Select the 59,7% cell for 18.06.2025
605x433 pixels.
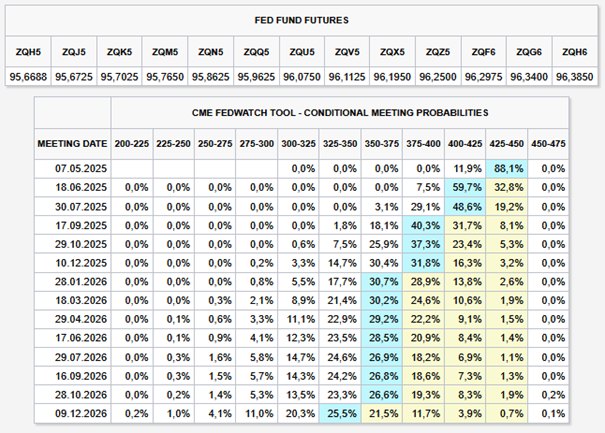[x=465, y=188]
